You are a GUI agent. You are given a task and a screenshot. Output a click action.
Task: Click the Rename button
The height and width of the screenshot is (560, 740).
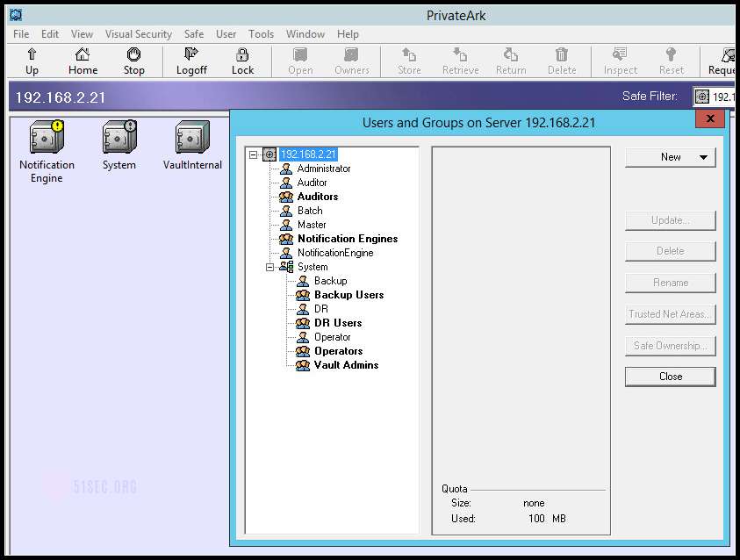tap(670, 283)
